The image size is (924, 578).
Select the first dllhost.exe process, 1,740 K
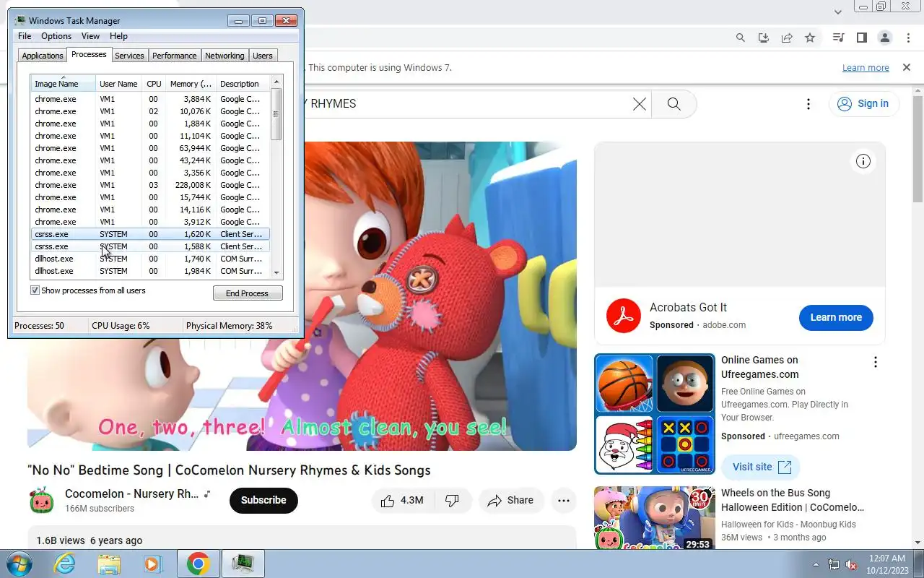150,259
